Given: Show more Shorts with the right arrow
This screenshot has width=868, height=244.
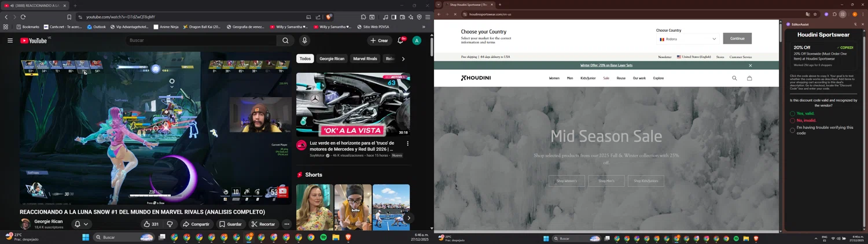Looking at the screenshot, I should coord(409,218).
